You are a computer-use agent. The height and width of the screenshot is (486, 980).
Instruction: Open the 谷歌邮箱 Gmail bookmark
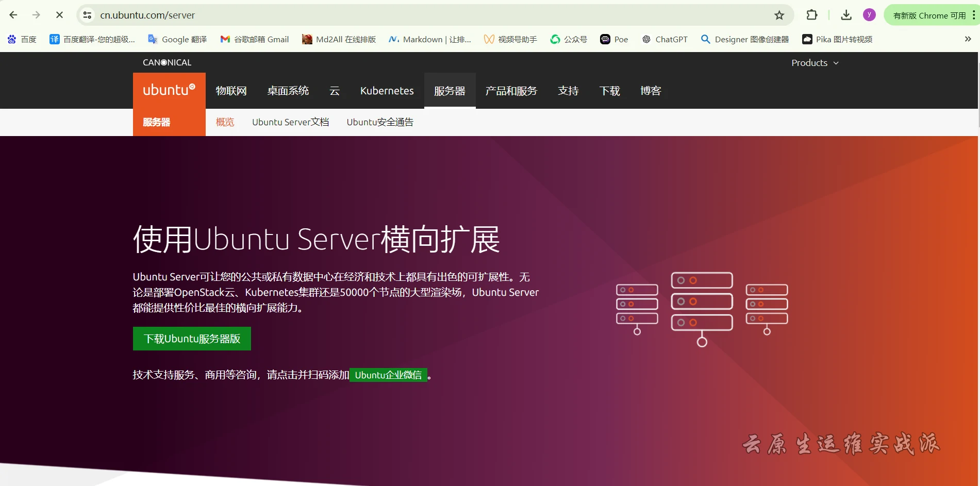pyautogui.click(x=254, y=39)
